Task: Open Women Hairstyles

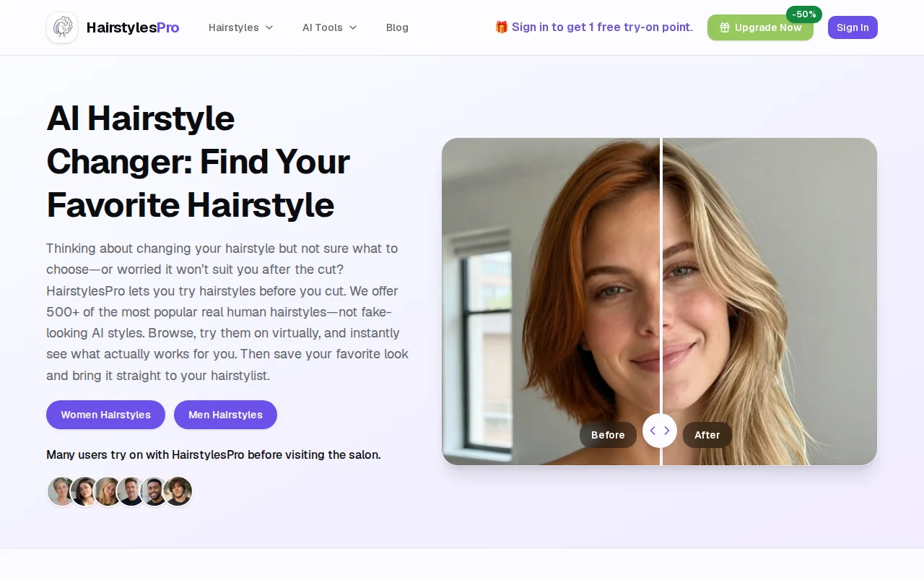Action: 105,415
